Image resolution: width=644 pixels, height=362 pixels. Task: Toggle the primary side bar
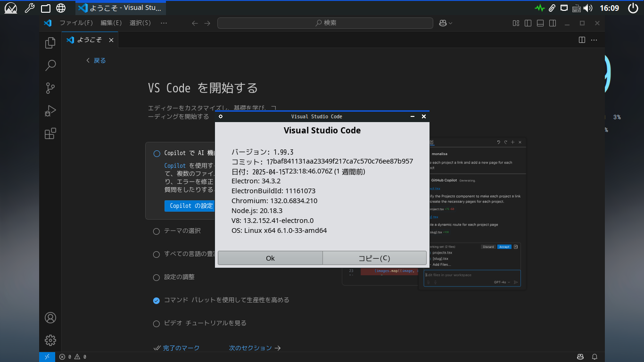(x=528, y=23)
